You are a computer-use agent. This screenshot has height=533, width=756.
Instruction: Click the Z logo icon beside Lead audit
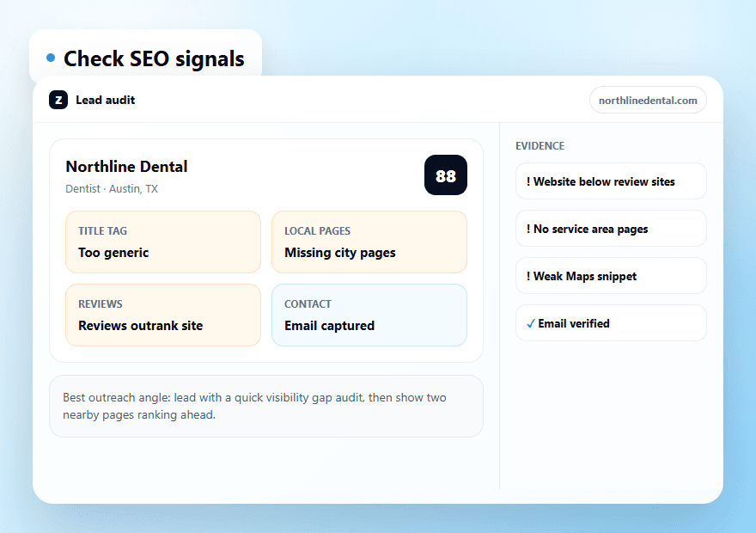click(58, 100)
